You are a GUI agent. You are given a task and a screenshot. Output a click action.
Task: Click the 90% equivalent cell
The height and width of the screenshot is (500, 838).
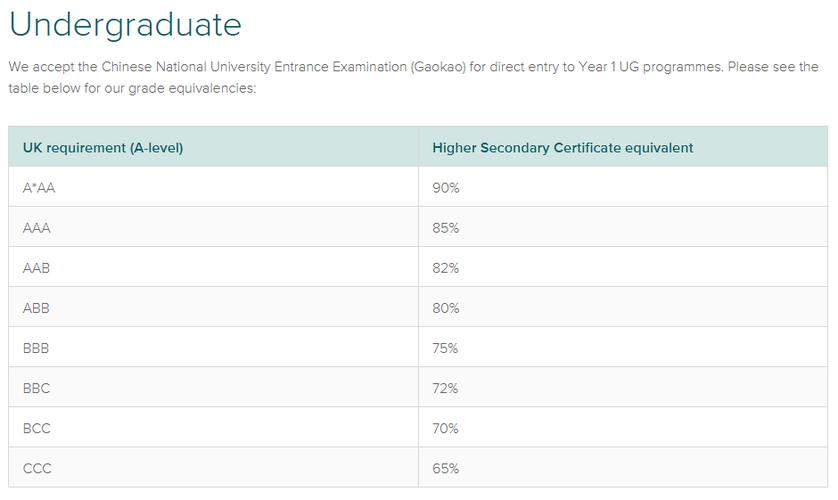coord(623,188)
